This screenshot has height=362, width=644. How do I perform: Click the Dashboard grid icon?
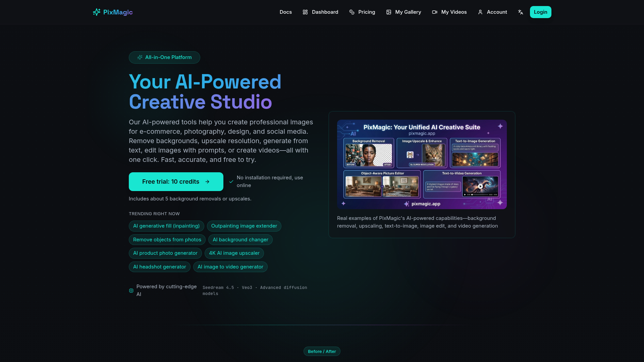pyautogui.click(x=305, y=12)
